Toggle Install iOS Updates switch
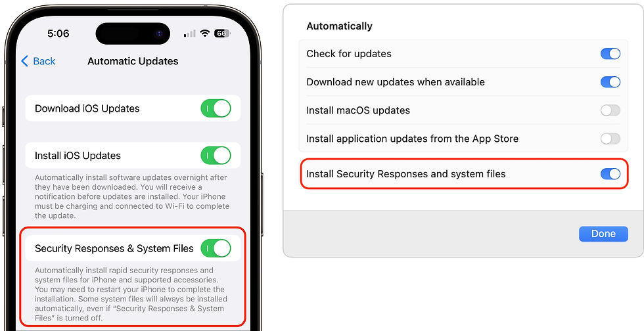The image size is (644, 331). click(x=216, y=156)
